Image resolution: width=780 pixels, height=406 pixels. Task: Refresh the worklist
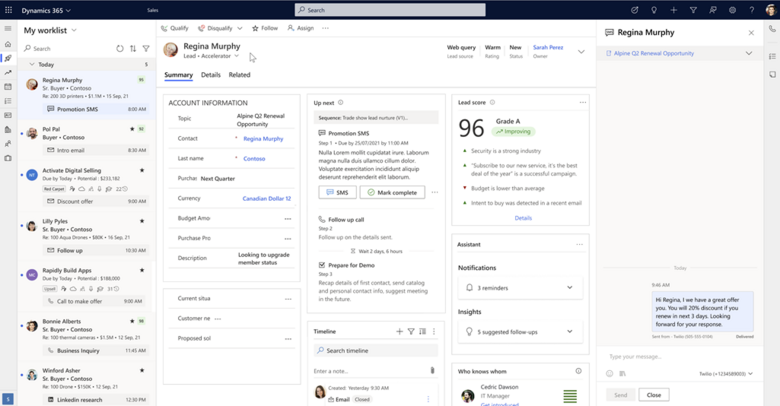tap(120, 48)
